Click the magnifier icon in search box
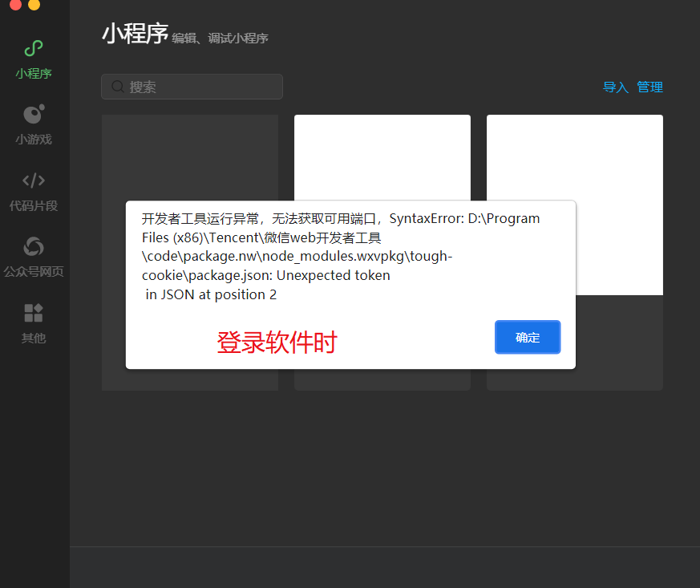700x588 pixels. tap(117, 87)
